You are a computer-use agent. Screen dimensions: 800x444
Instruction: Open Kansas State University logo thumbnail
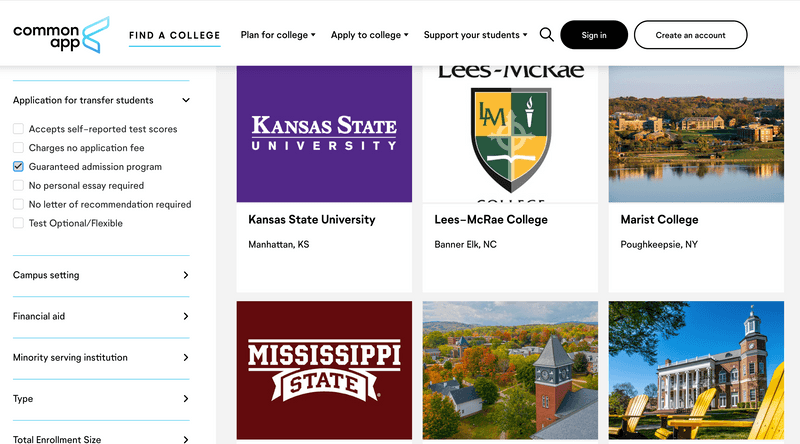coord(324,134)
